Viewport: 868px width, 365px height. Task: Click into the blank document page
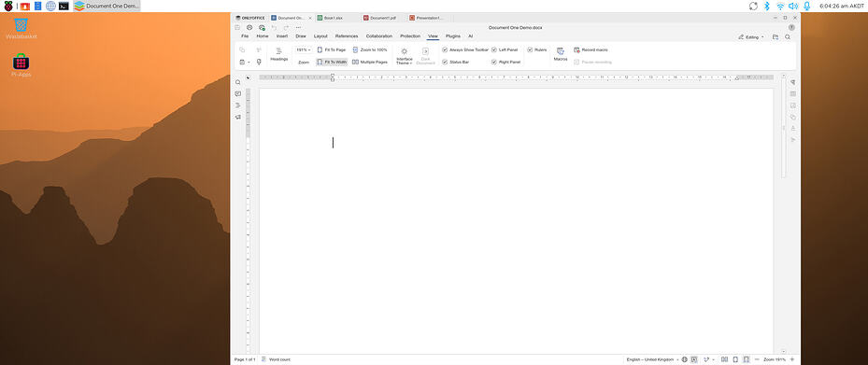[516, 221]
